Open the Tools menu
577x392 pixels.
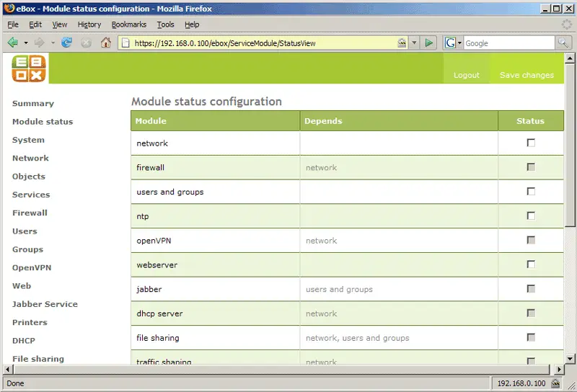pos(165,24)
